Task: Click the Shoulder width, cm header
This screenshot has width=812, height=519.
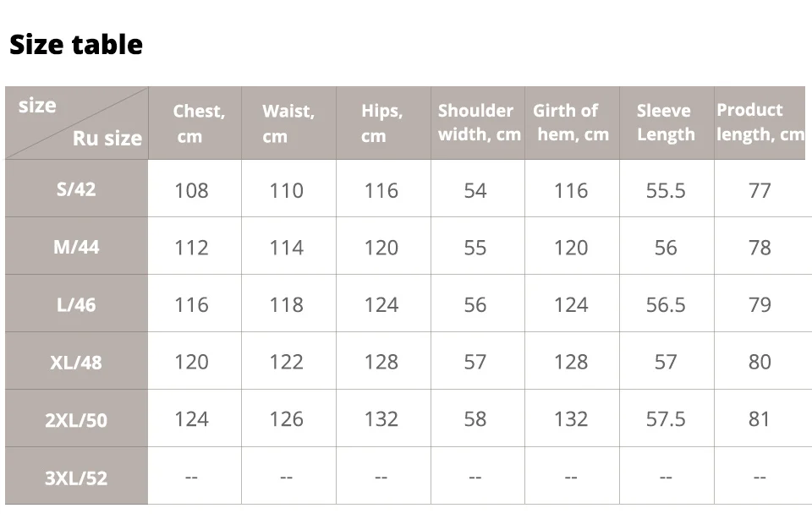Action: click(478, 123)
